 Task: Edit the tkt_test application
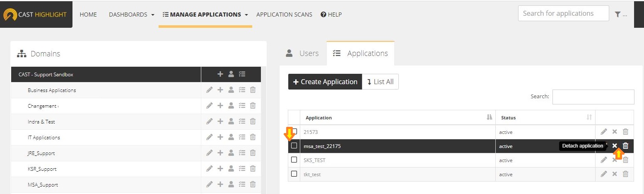[x=604, y=174]
